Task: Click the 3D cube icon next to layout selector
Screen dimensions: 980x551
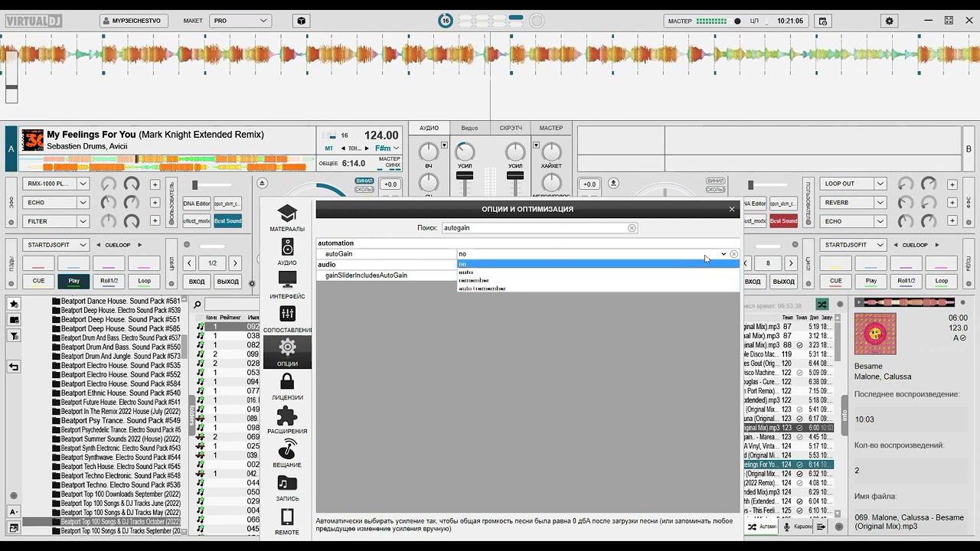Action: click(x=302, y=21)
